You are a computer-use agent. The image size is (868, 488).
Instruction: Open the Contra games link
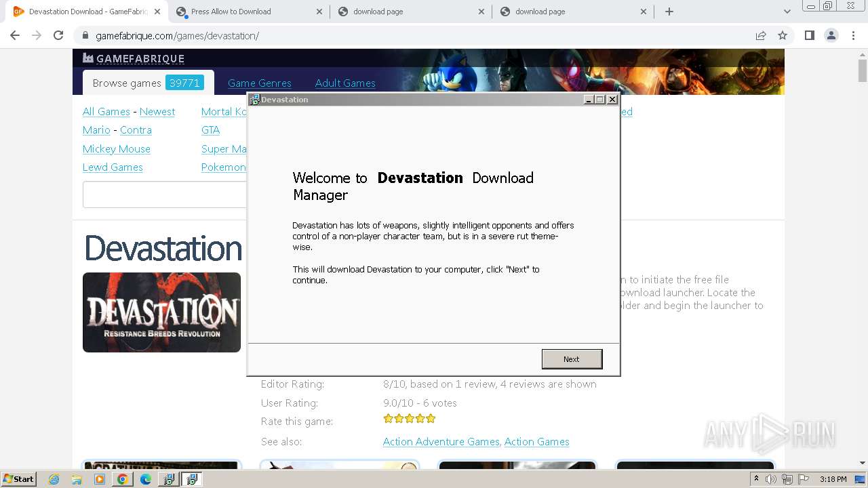click(136, 130)
